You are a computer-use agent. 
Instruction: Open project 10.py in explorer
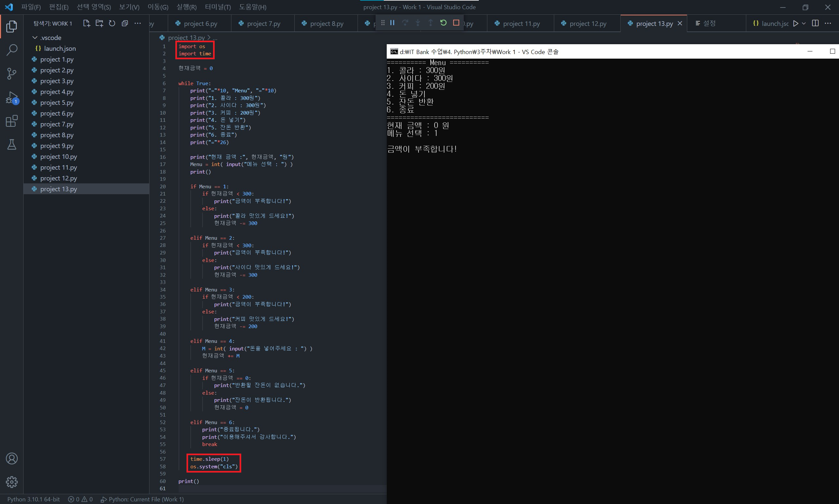[x=58, y=157]
